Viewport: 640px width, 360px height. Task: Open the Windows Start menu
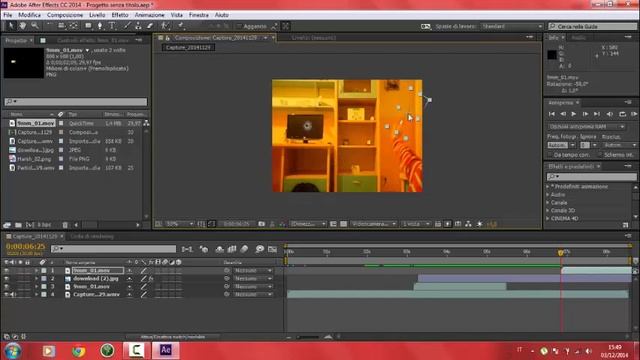pos(13,351)
